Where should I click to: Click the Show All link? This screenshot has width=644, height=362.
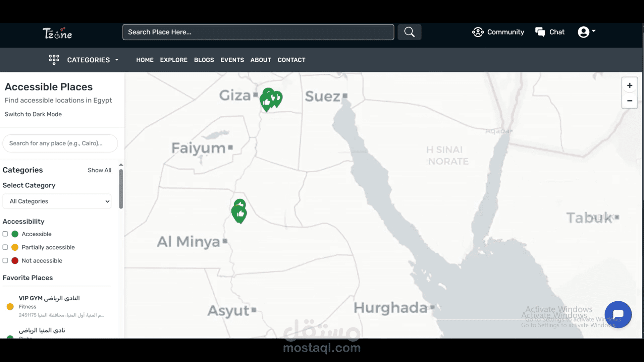pos(100,170)
